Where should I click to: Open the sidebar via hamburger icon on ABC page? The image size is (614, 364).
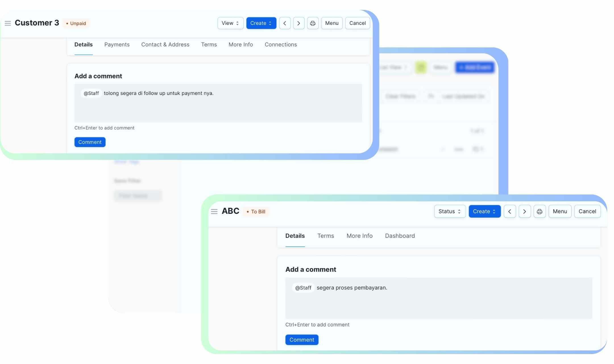[214, 211]
